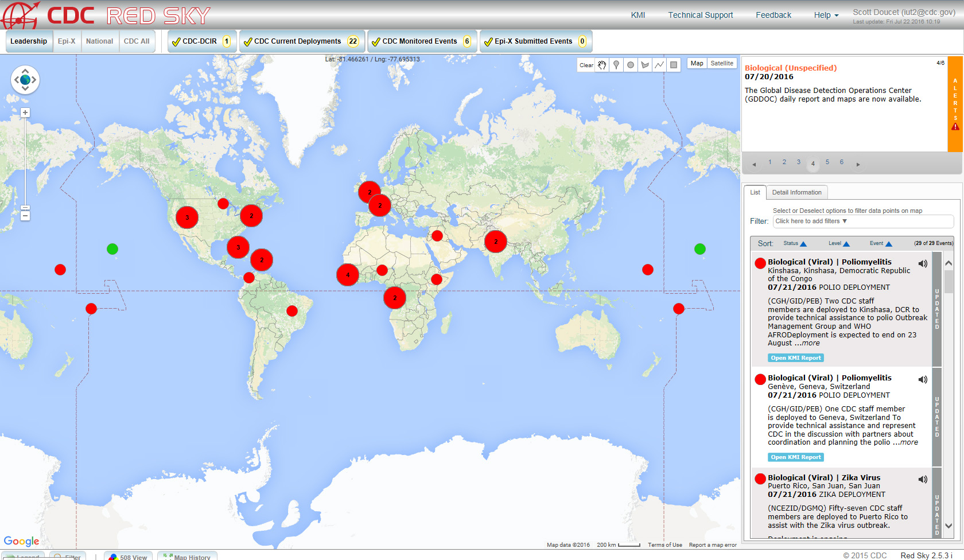Play audio for Zika Virus event
964x560 pixels.
click(x=923, y=480)
